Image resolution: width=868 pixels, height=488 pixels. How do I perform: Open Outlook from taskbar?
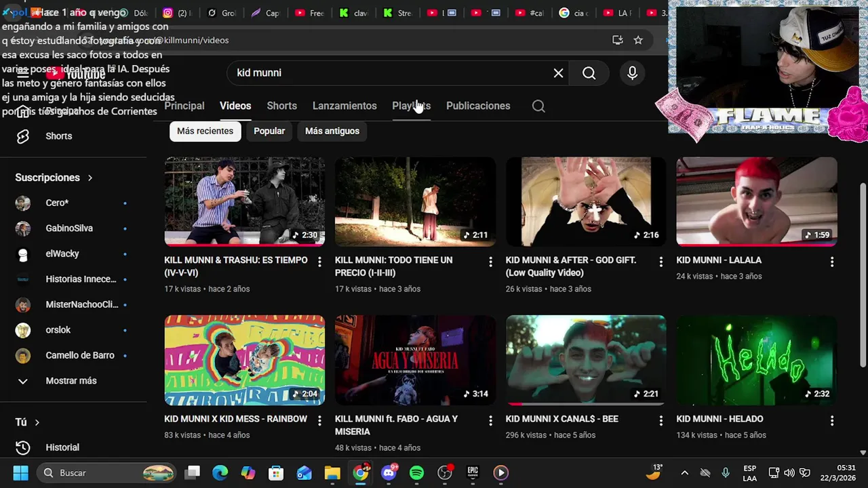click(x=304, y=472)
